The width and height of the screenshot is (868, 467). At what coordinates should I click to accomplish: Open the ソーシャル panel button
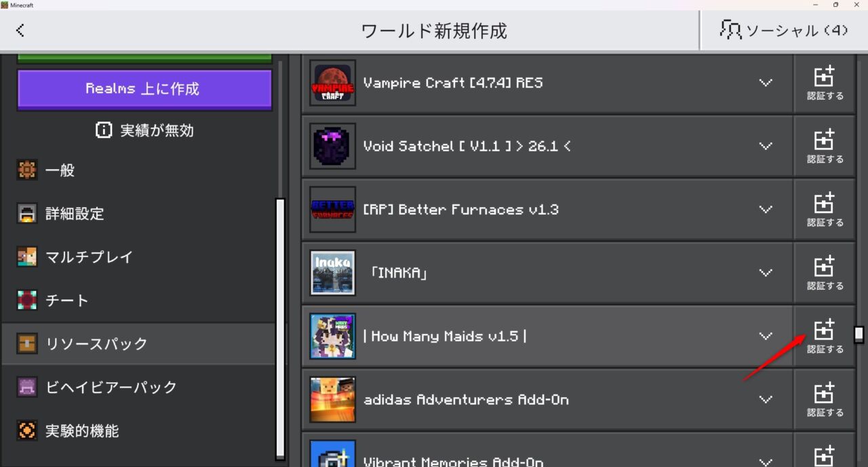[x=784, y=31]
